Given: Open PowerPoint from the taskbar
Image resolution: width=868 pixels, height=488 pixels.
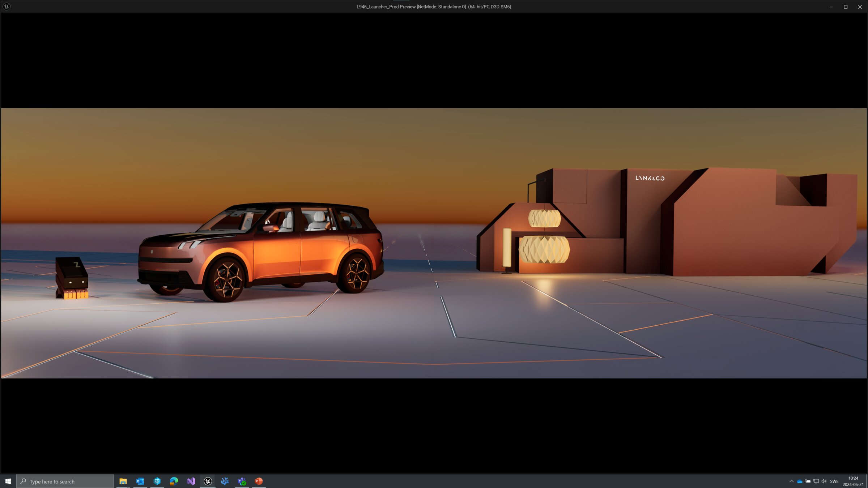Looking at the screenshot, I should point(259,481).
